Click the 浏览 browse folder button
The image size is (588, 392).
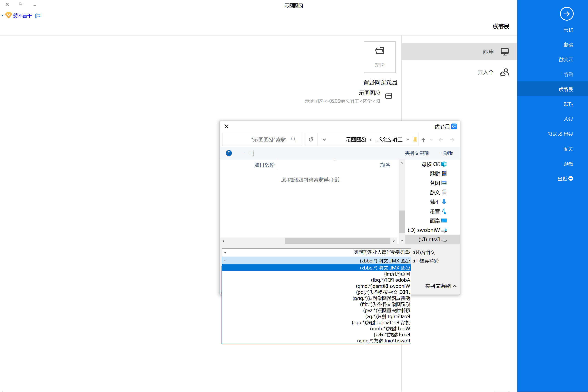[x=380, y=57]
